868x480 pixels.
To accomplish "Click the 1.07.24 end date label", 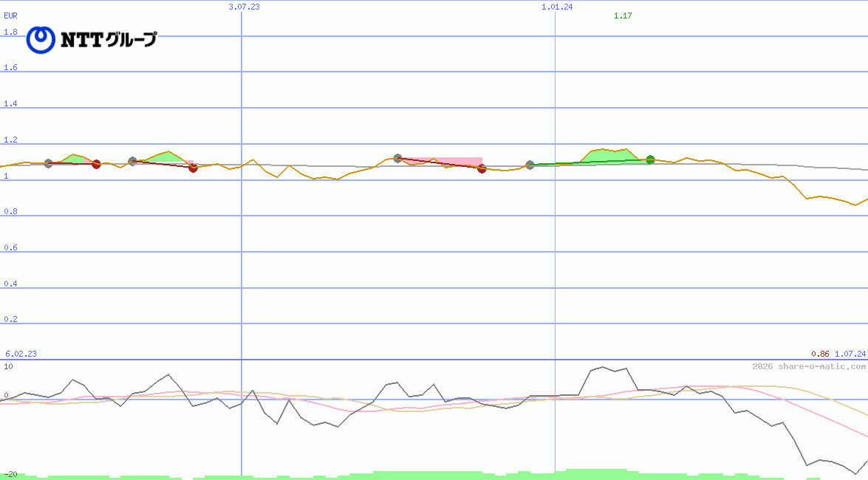I will 850,354.
